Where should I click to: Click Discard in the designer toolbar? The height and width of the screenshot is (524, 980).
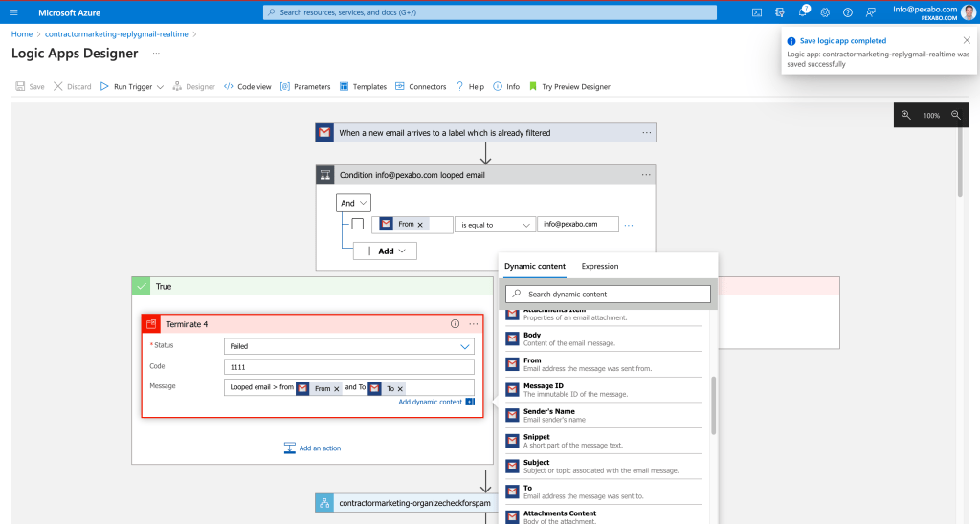(x=73, y=86)
